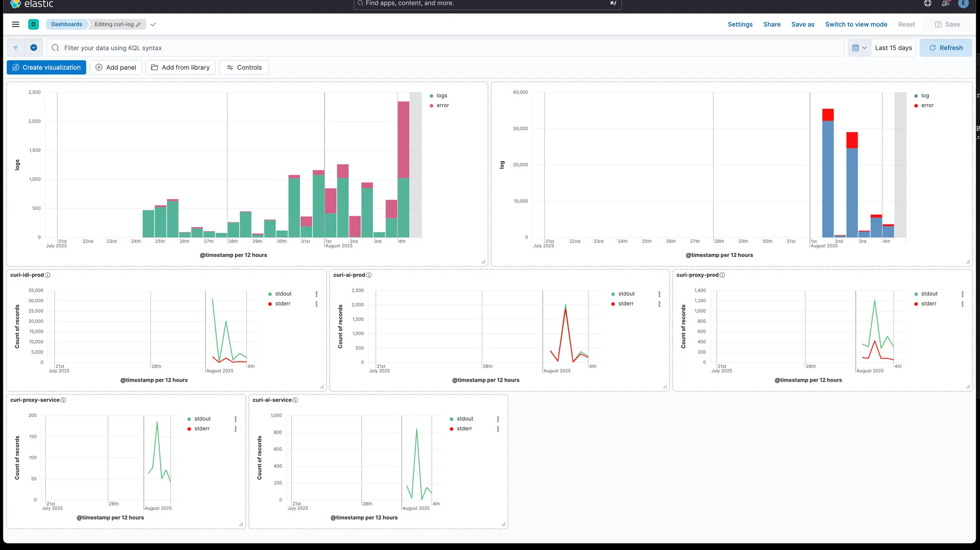Viewport: 980px width, 550px height.
Task: Click the Create visualization button
Action: pos(46,67)
